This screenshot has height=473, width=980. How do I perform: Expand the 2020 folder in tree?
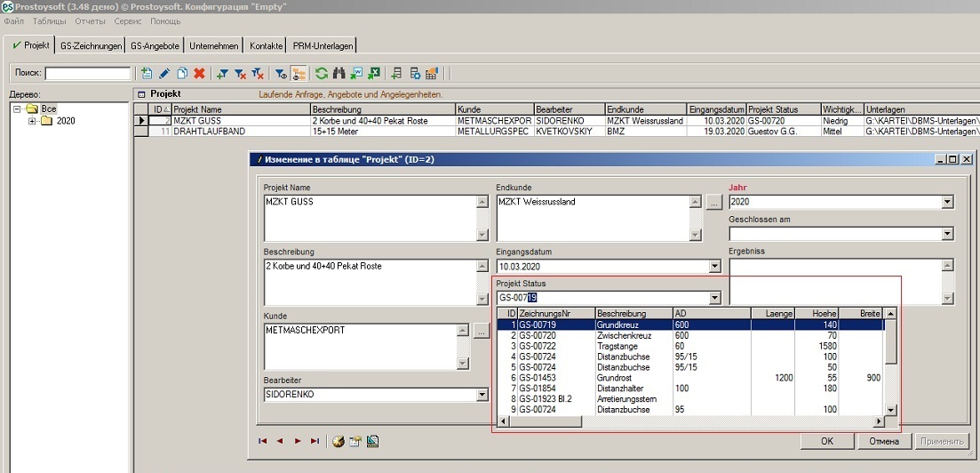pyautogui.click(x=32, y=121)
